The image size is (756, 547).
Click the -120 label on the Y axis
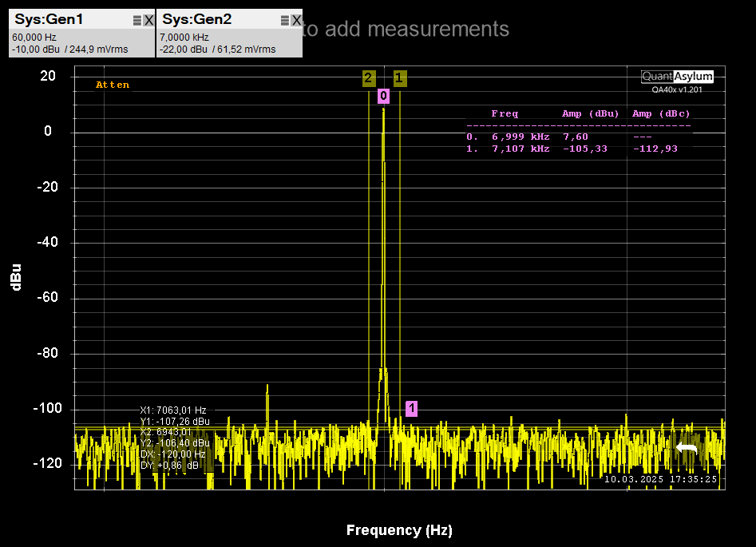click(x=47, y=463)
